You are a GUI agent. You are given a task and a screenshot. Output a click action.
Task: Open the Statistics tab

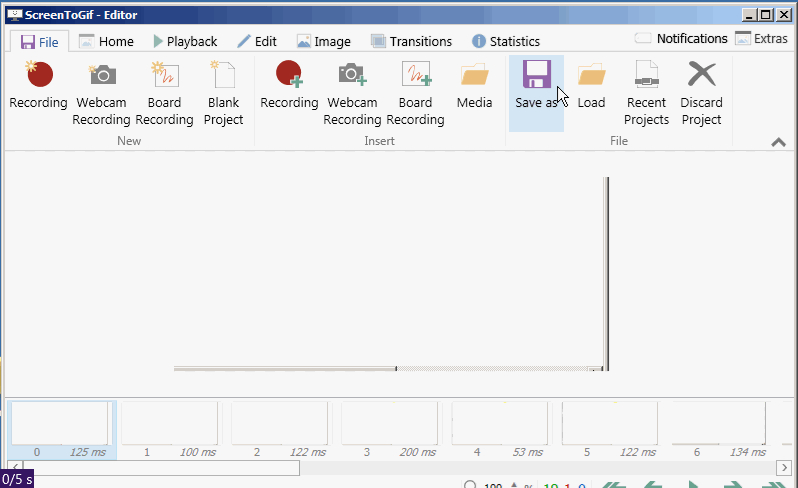506,41
